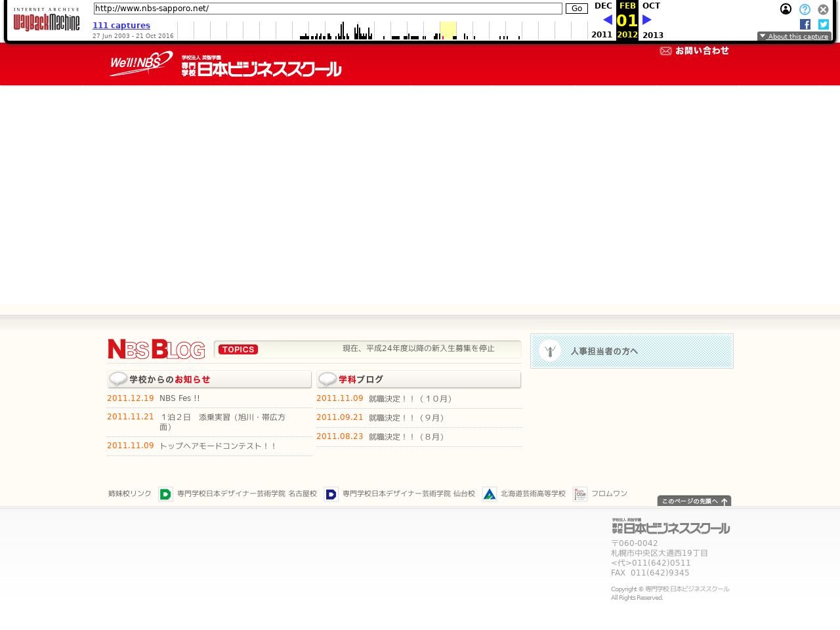Click 学校からのお知らせ section header
The width and height of the screenshot is (840, 630).
point(209,379)
